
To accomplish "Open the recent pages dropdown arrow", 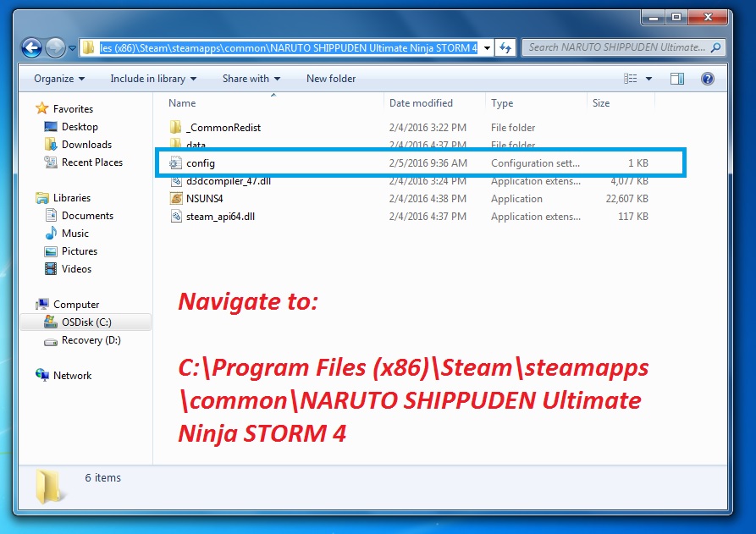I will [72, 48].
